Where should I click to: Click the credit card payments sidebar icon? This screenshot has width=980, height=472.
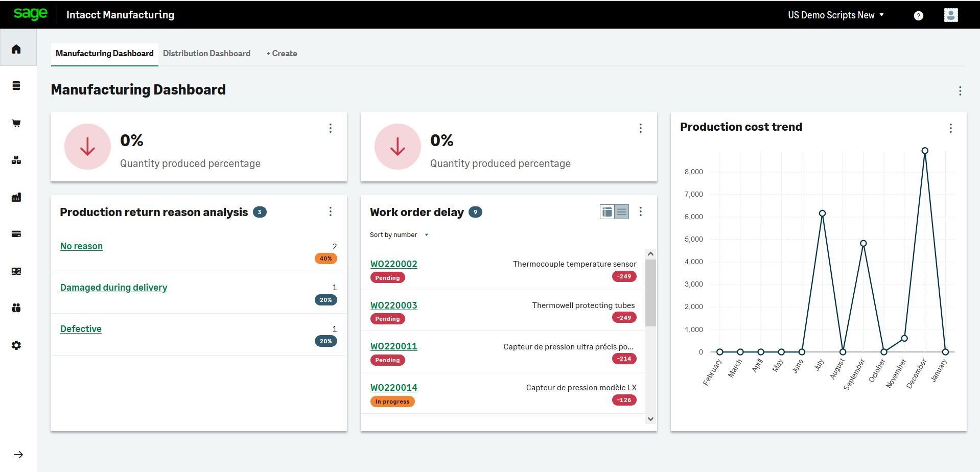pyautogui.click(x=16, y=234)
